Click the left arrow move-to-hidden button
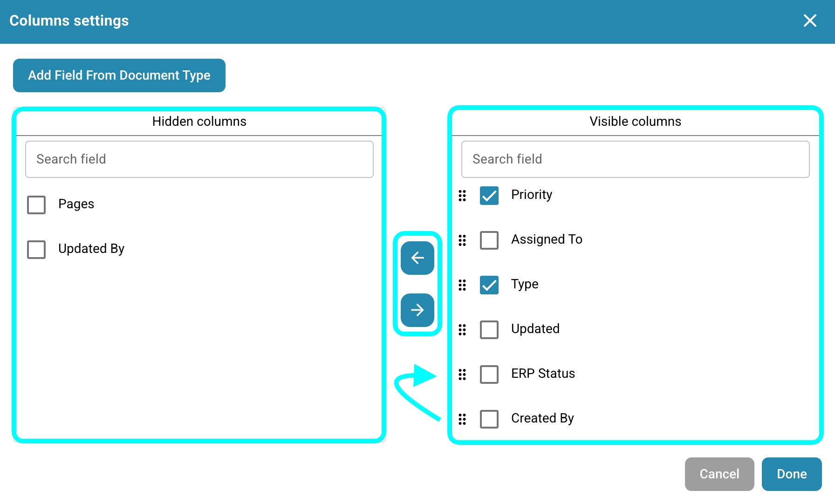The width and height of the screenshot is (835, 504). pos(417,258)
